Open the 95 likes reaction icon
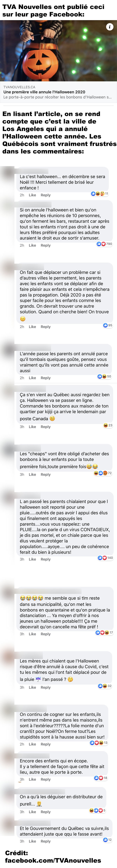Viewport: 117px width, 868px height. click(x=108, y=325)
